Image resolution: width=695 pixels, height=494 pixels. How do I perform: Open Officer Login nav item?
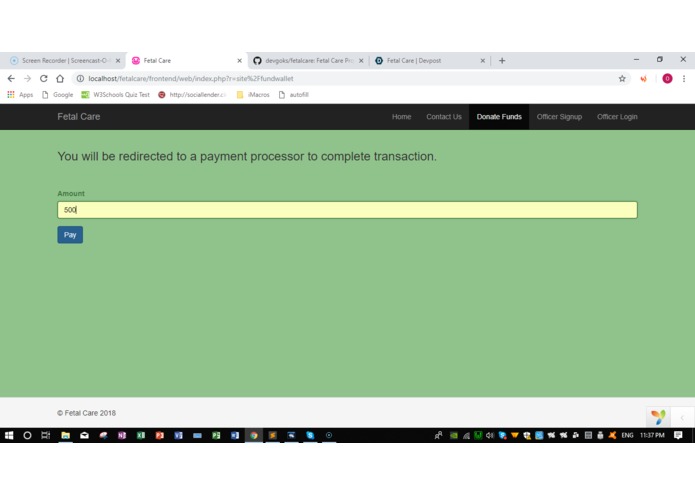click(617, 117)
